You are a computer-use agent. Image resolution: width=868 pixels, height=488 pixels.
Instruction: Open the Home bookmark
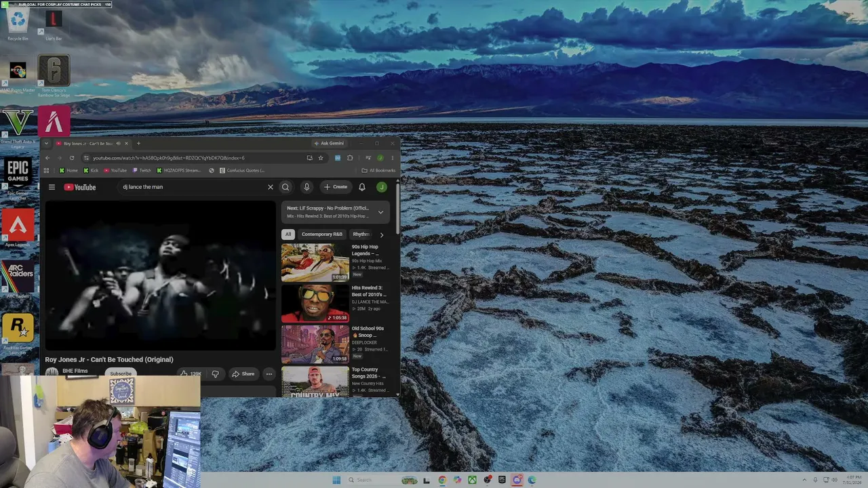click(x=68, y=171)
